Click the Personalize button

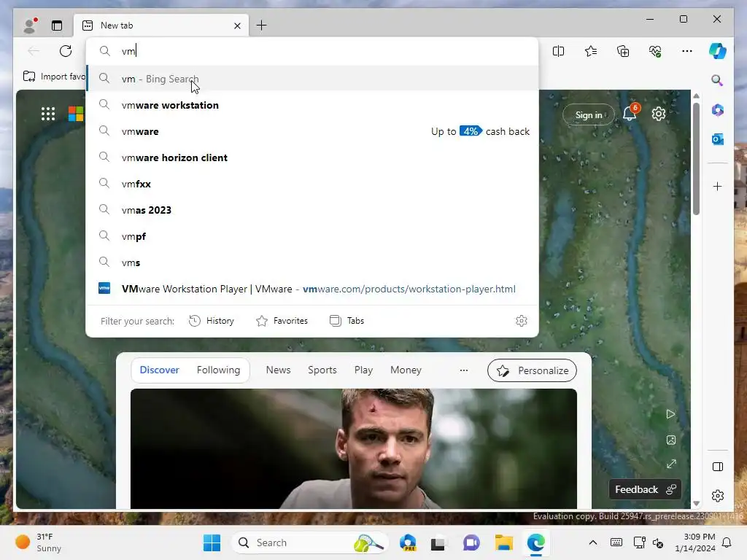(x=532, y=370)
